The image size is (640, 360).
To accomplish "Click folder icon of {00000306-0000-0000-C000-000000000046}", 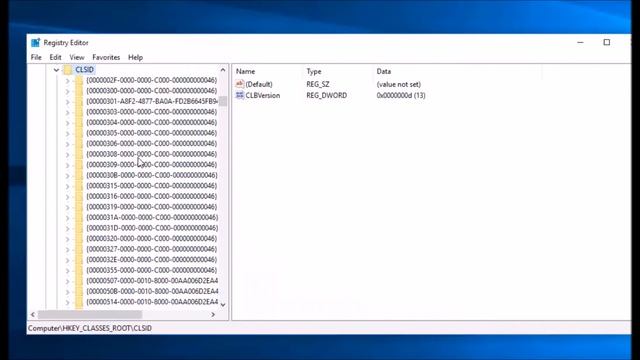I will pyautogui.click(x=79, y=144).
